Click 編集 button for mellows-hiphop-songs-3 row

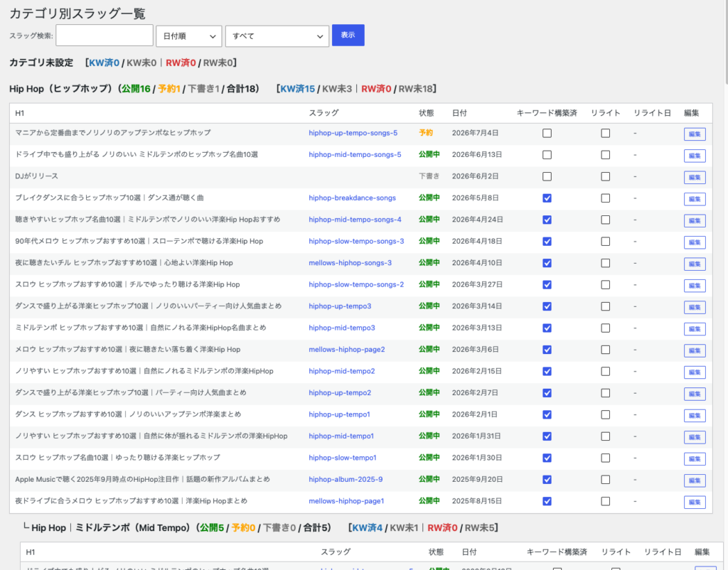point(695,264)
